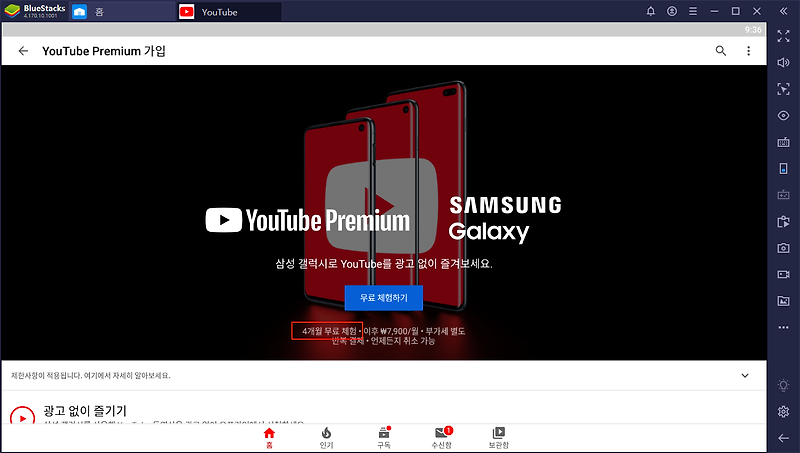Image resolution: width=800 pixels, height=453 pixels.
Task: Open BlueStacks hamburger menu
Action: point(693,11)
